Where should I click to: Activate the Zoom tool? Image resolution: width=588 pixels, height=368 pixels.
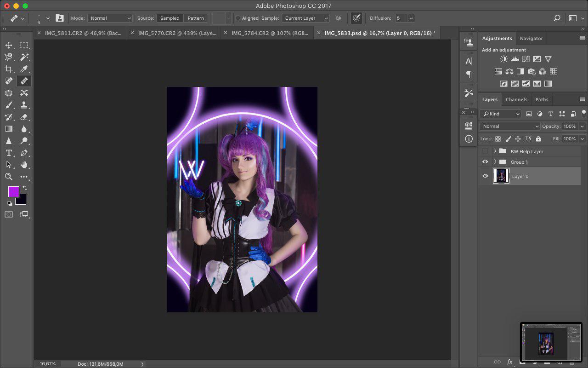point(9,177)
